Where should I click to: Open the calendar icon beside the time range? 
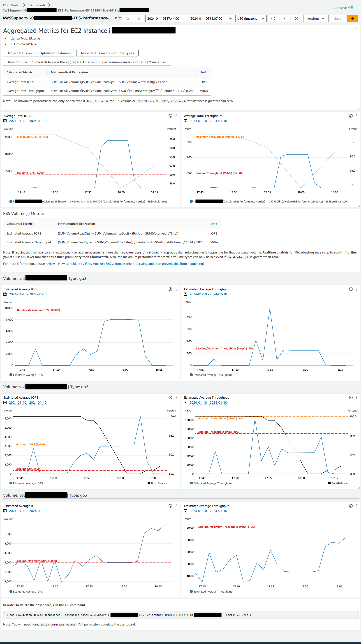coord(230,18)
